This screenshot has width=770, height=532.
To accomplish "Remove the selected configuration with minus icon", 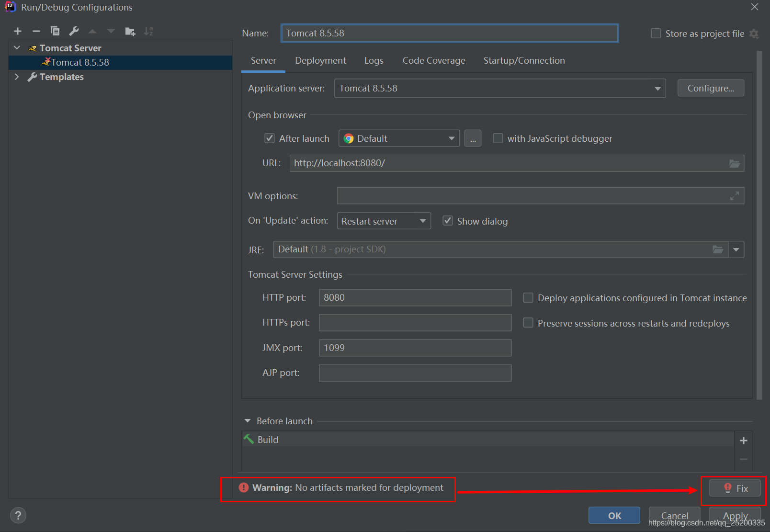I will tap(36, 31).
